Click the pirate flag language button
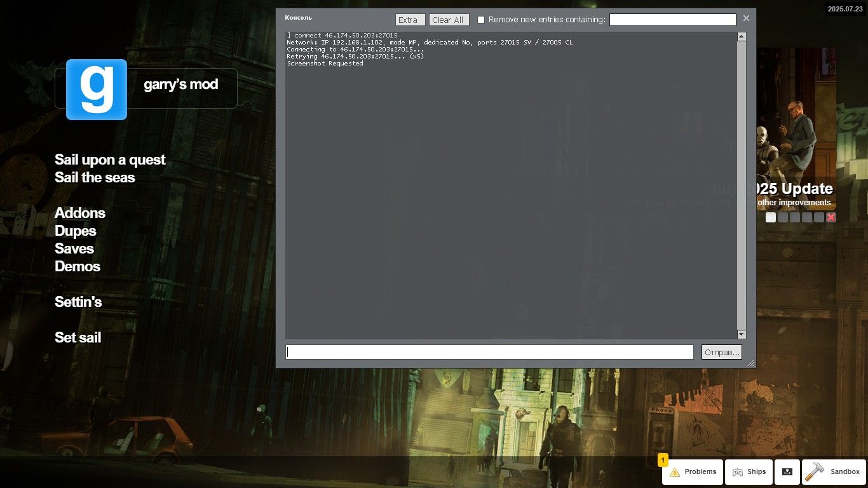Image resolution: width=868 pixels, height=488 pixels. point(787,472)
